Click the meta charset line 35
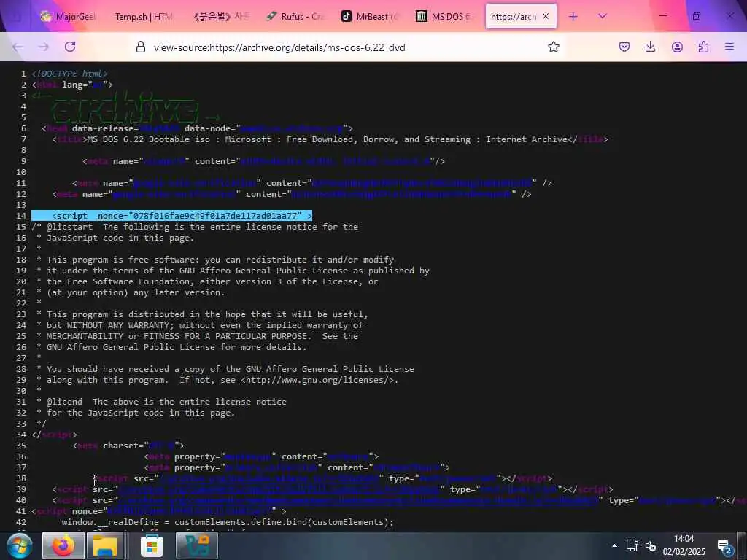The width and height of the screenshot is (747, 560). (128, 446)
